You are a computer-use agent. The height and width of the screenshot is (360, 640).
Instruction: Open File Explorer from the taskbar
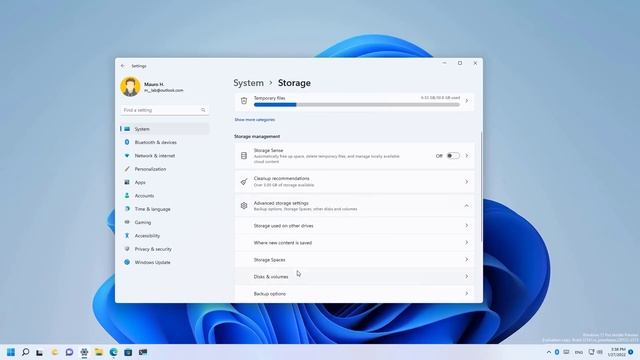coord(99,352)
